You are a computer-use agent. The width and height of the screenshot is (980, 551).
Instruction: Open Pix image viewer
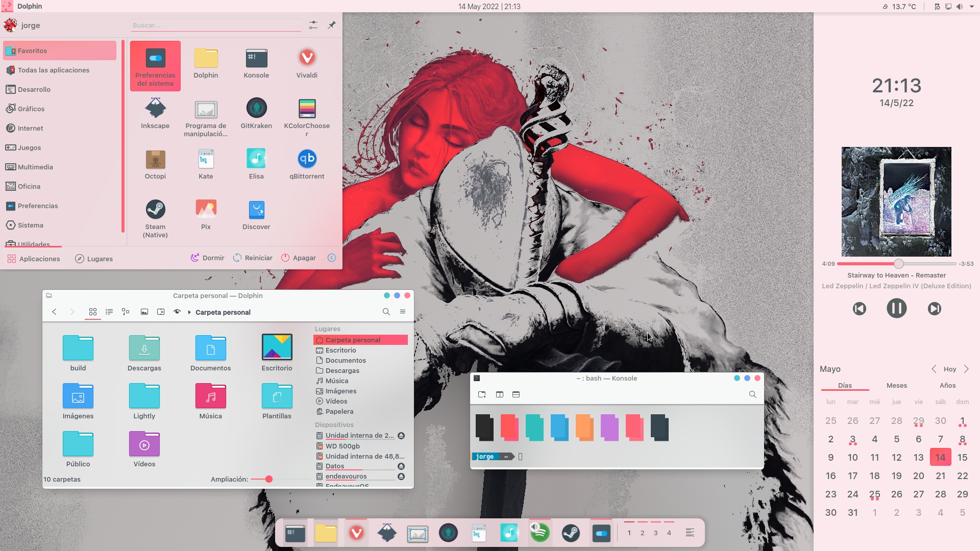click(206, 215)
